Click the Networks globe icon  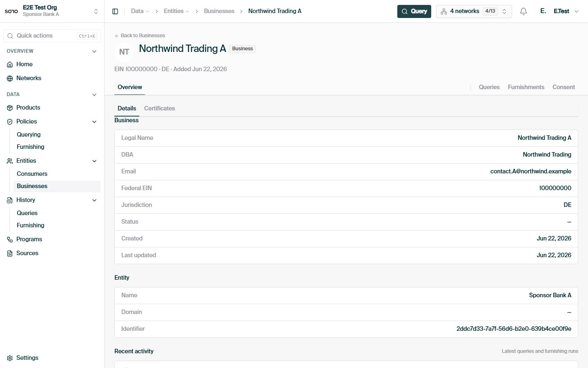pyautogui.click(x=10, y=78)
